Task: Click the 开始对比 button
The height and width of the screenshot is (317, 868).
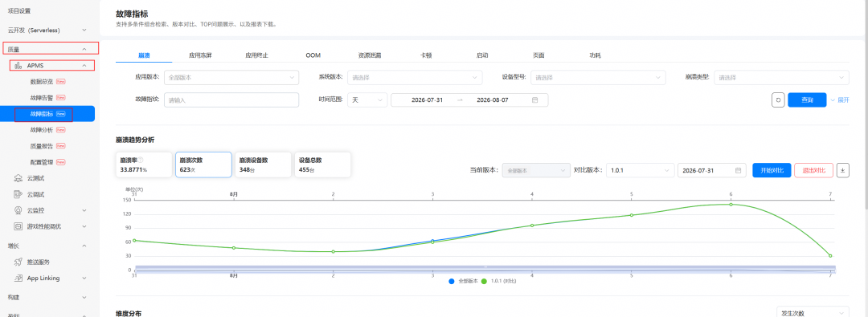Action: point(771,170)
